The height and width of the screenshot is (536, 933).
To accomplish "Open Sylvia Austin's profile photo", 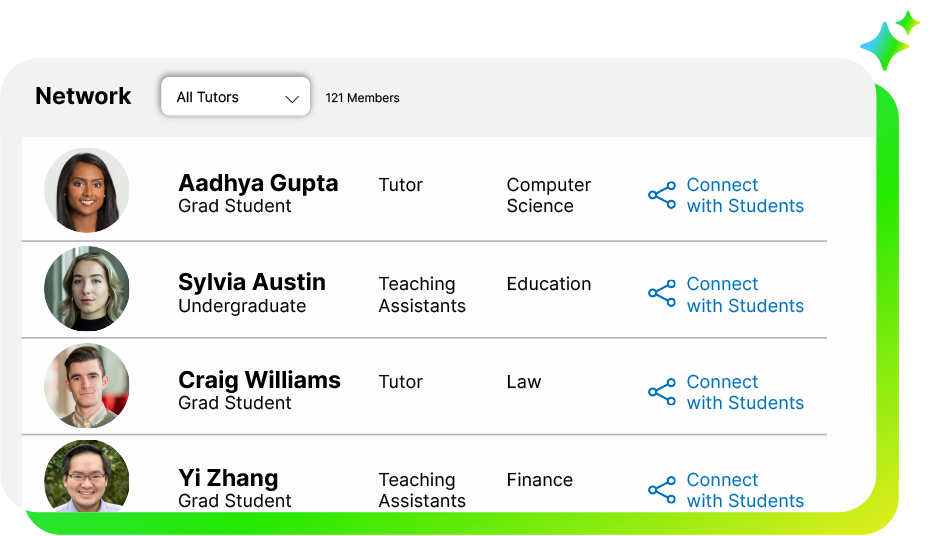I will click(x=87, y=289).
